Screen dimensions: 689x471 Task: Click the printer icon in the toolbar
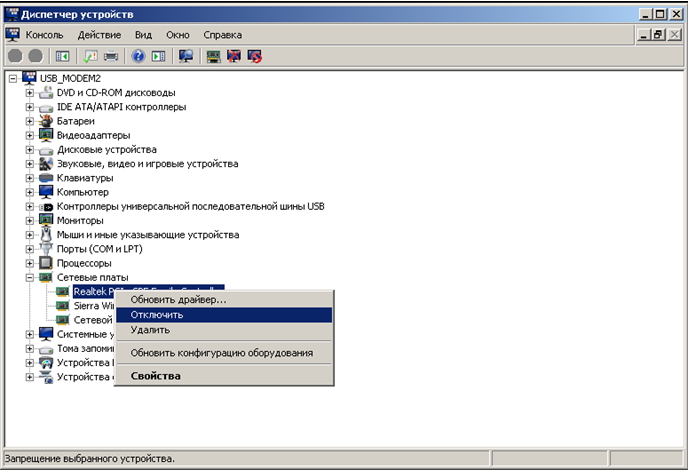pos(112,56)
